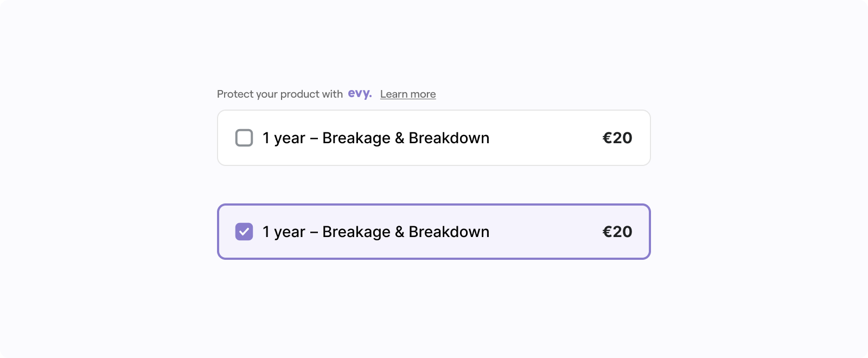Click the white checkmark icon in the purple box
This screenshot has height=358, width=868.
point(244,232)
